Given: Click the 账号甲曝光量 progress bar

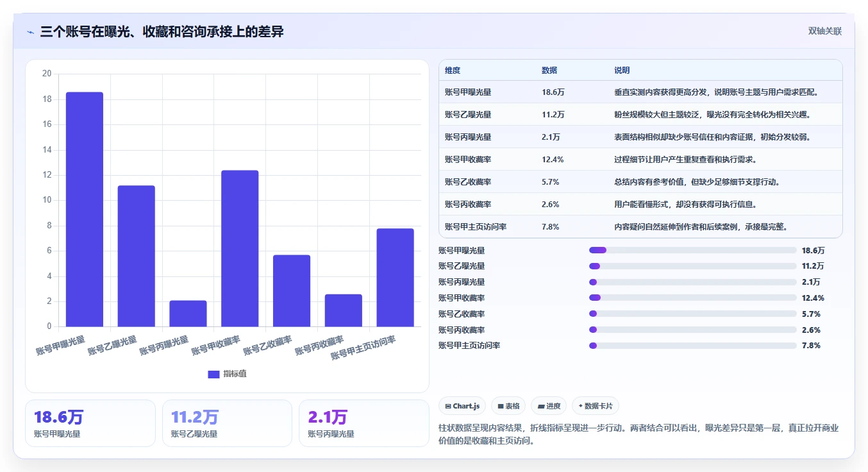Looking at the screenshot, I should (x=692, y=250).
